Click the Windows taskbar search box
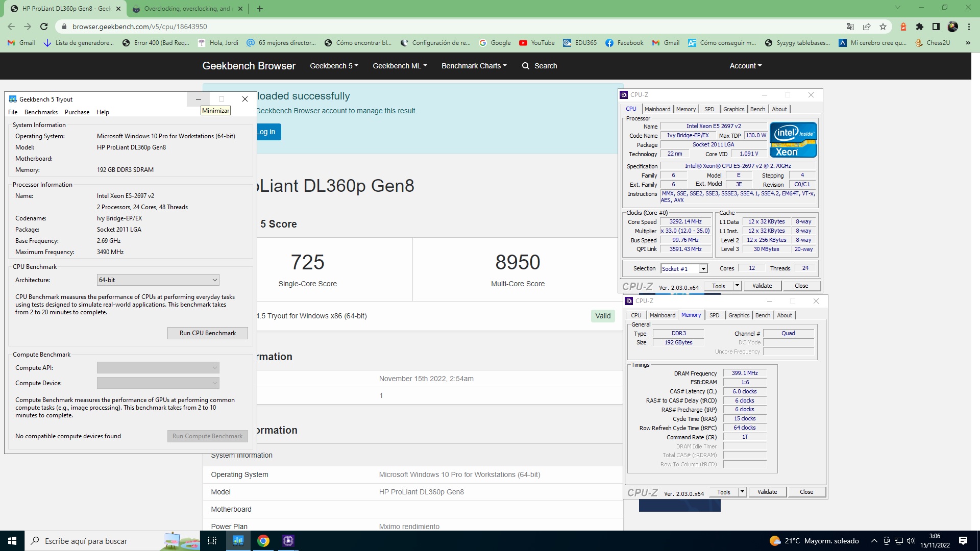The height and width of the screenshot is (551, 980). (112, 541)
